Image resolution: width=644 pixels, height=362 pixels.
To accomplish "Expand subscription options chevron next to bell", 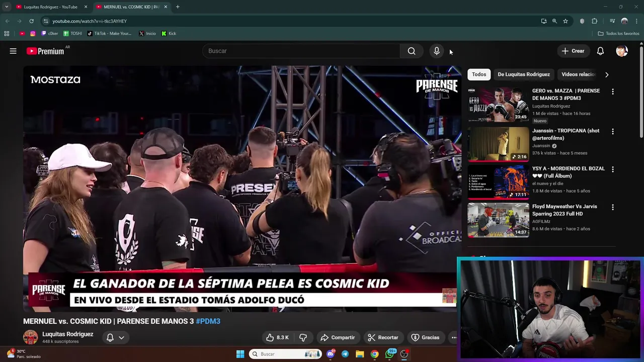I will (x=121, y=337).
